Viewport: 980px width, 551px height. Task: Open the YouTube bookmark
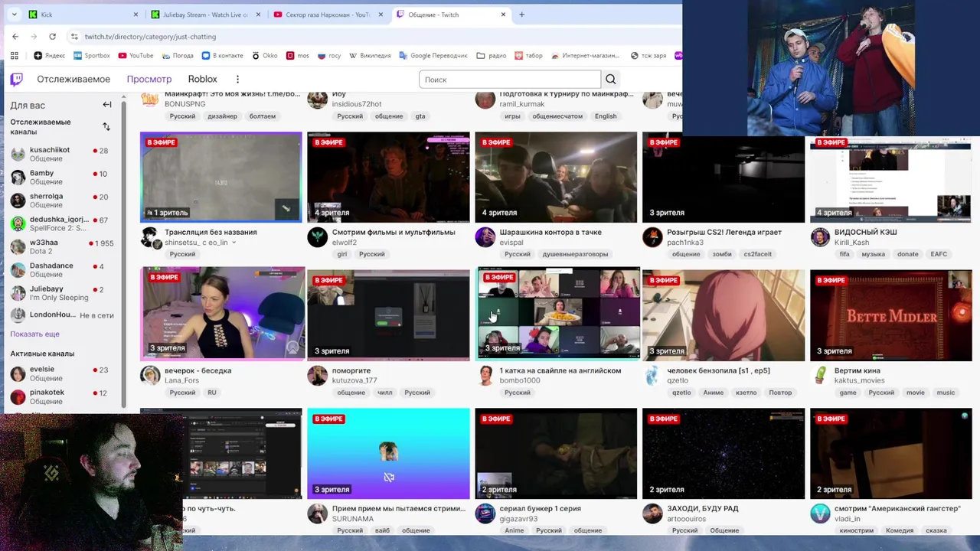point(136,55)
